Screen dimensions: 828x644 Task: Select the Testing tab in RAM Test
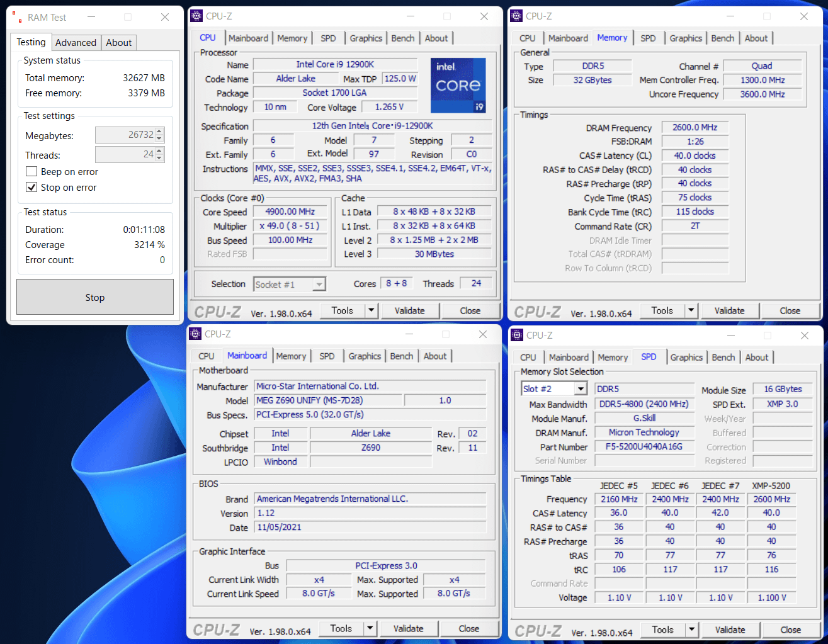(31, 42)
